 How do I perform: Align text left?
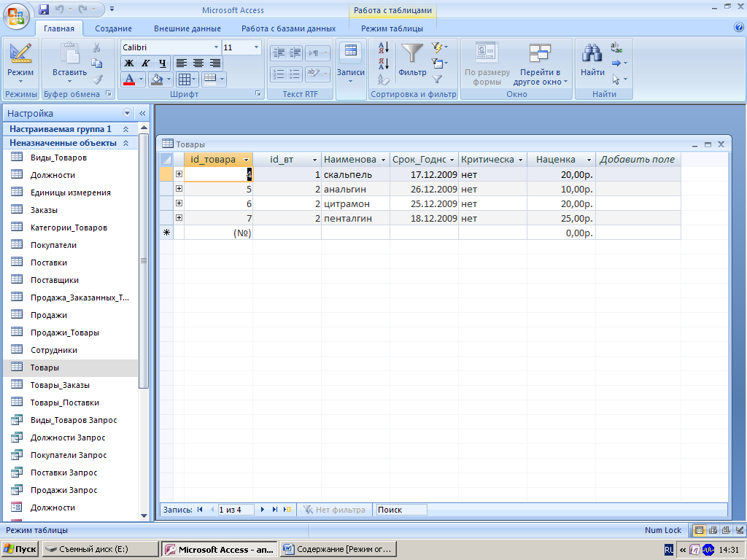coord(181,63)
